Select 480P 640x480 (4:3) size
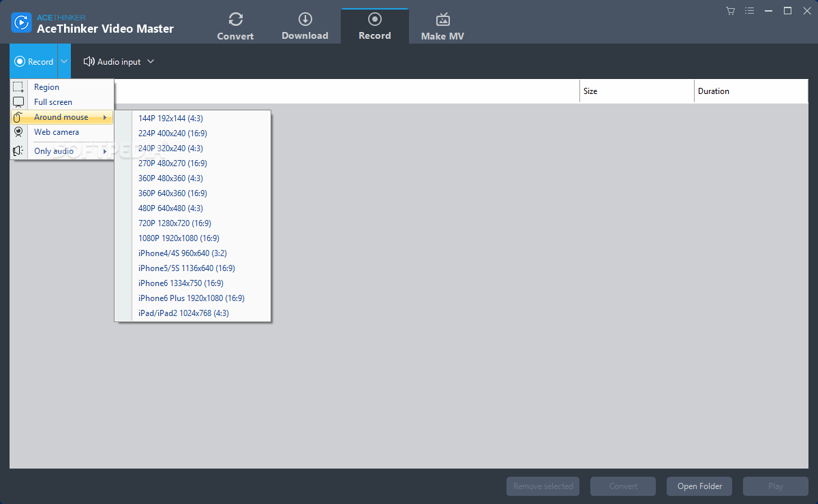The height and width of the screenshot is (504, 818). pyautogui.click(x=193, y=208)
